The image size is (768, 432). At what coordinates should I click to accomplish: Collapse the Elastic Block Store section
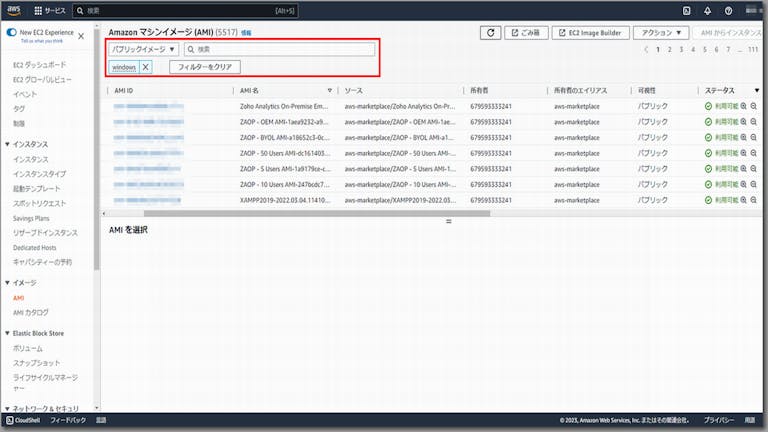pos(7,334)
